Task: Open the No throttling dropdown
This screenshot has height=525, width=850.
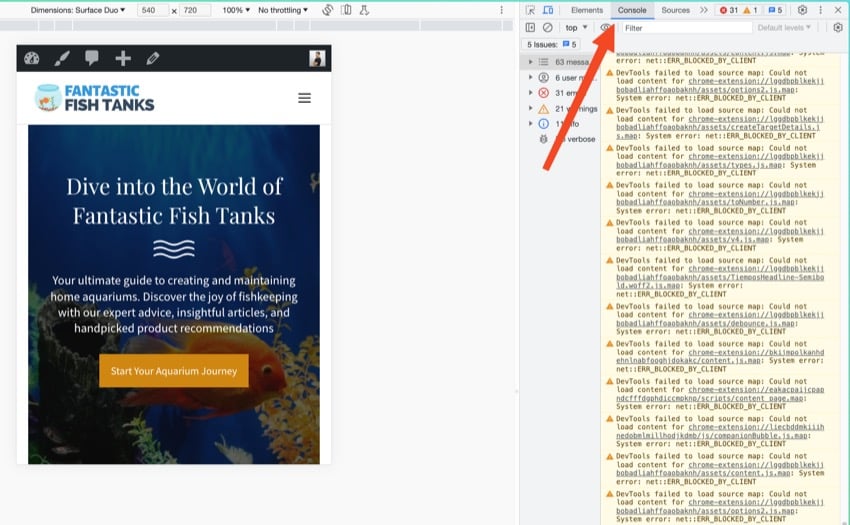Action: tap(285, 10)
